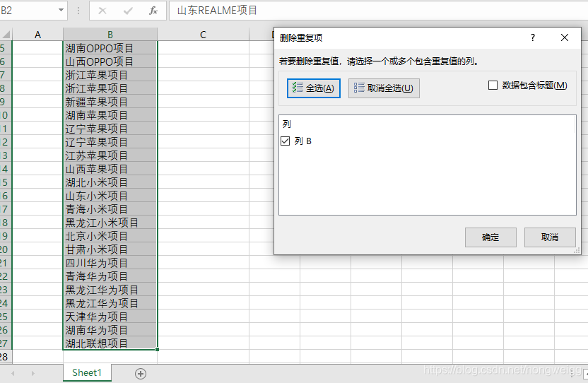Click the Select All corner triangle

6,35
